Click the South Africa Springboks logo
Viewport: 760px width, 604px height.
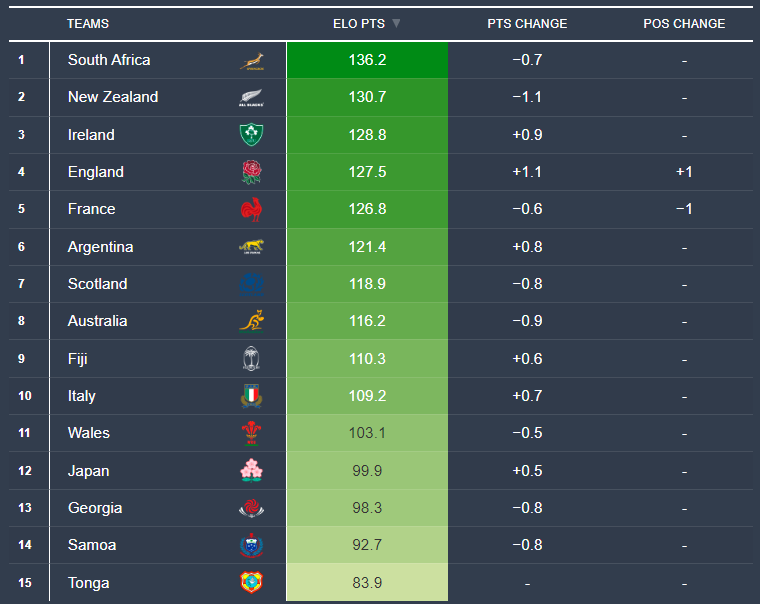(x=251, y=61)
